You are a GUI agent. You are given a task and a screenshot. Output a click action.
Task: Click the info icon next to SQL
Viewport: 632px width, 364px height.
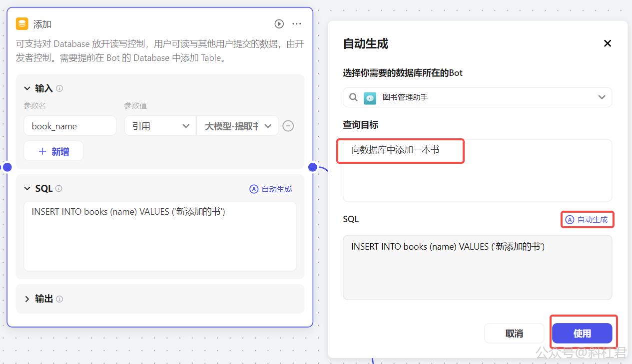59,189
